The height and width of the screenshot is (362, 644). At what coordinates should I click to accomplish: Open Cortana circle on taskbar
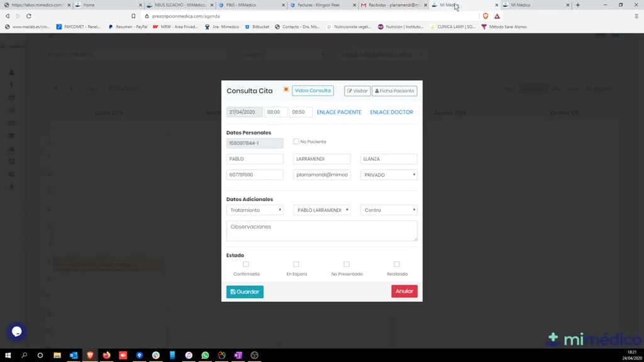(40, 355)
